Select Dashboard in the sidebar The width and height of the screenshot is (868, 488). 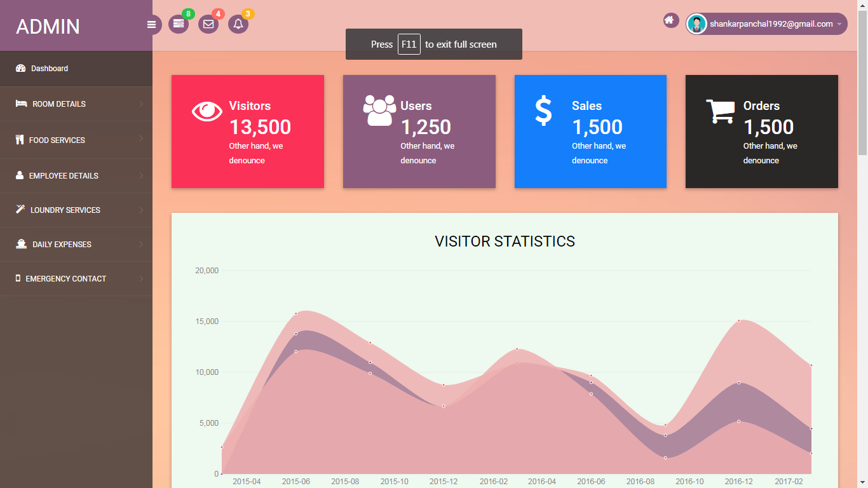[x=76, y=69]
